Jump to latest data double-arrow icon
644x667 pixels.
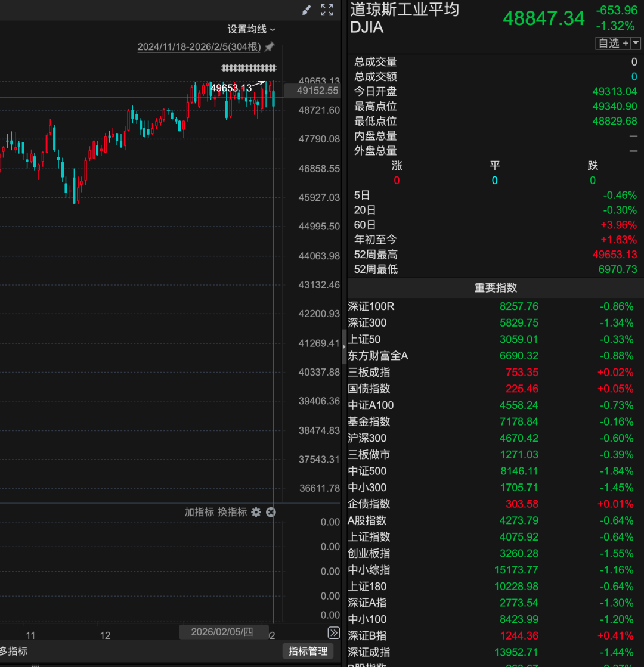(x=334, y=633)
